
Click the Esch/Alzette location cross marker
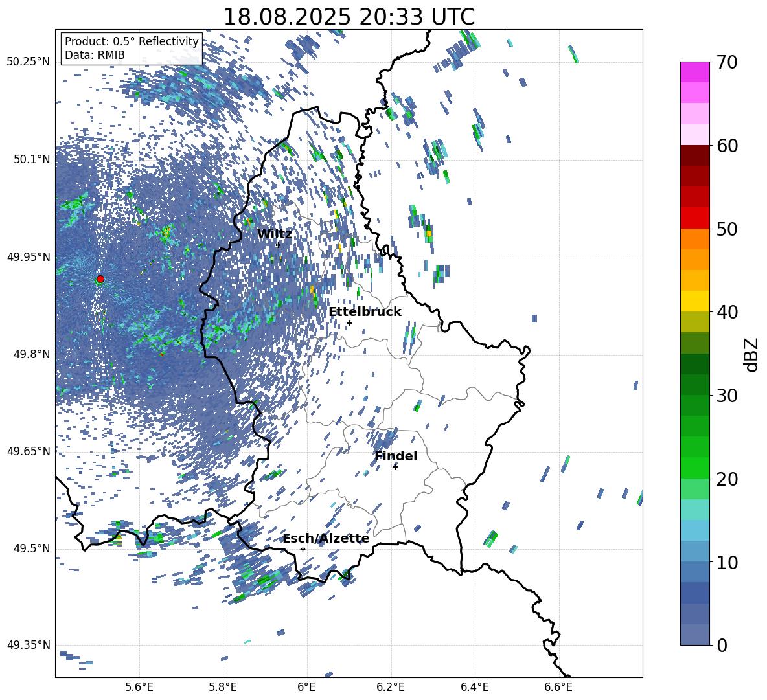[x=303, y=549]
